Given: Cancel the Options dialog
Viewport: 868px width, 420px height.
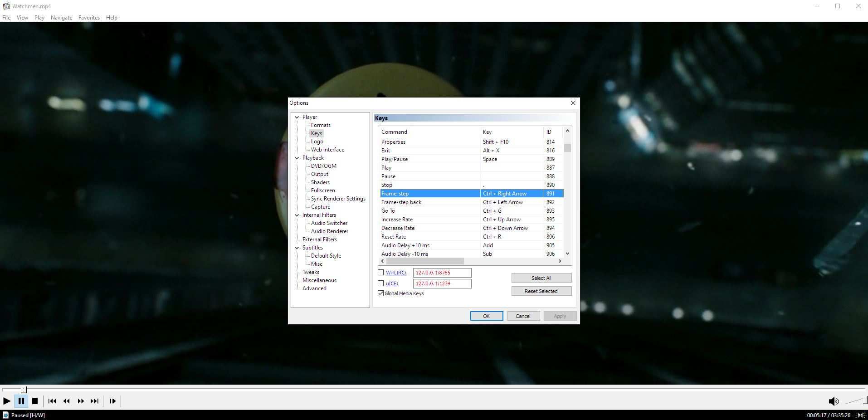Looking at the screenshot, I should point(523,316).
